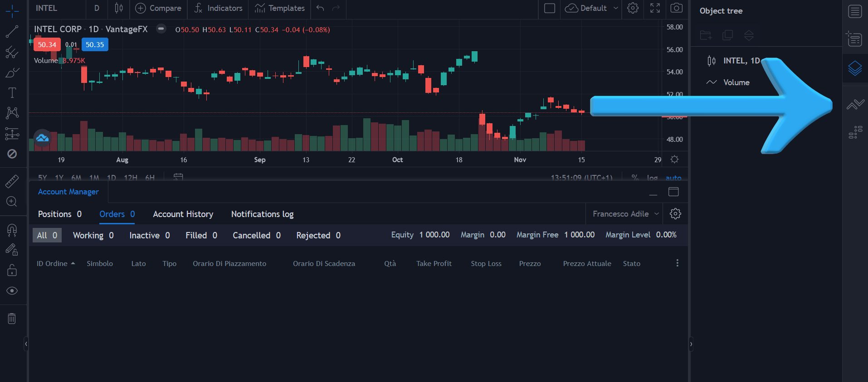Open the watchlist panel icon
The width and height of the screenshot is (868, 382).
tap(855, 11)
